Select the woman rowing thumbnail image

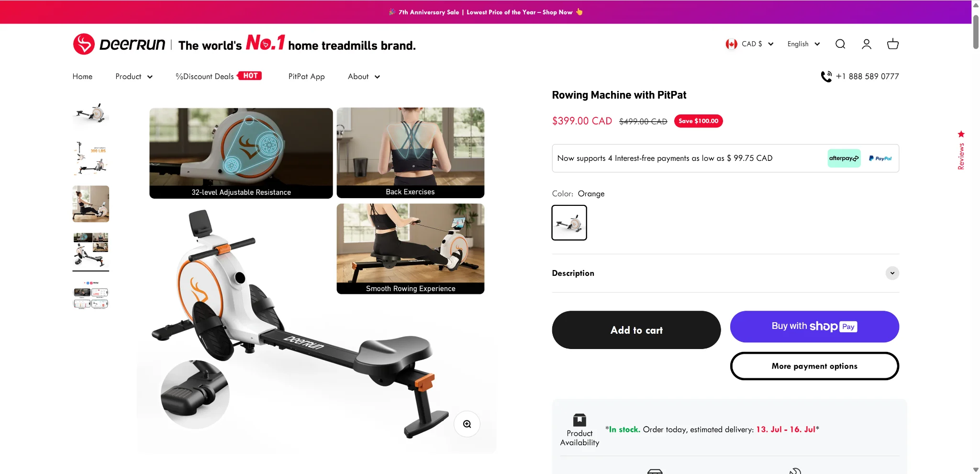[91, 204]
